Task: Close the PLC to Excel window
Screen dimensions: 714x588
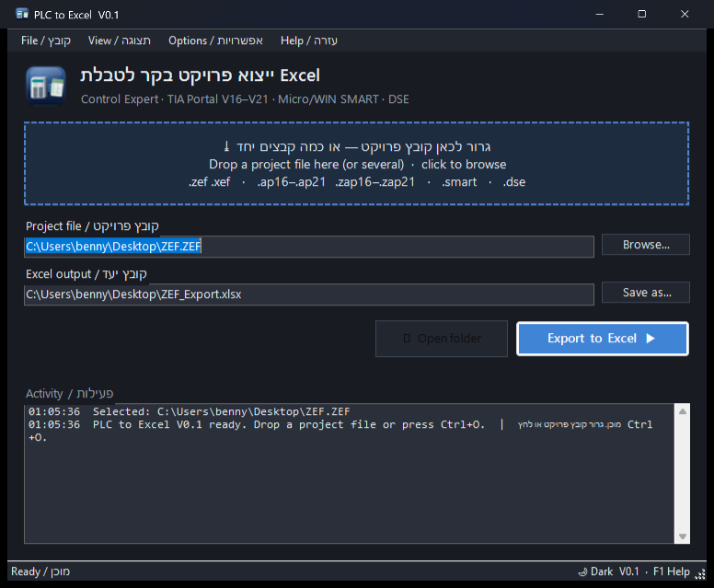Action: click(685, 15)
